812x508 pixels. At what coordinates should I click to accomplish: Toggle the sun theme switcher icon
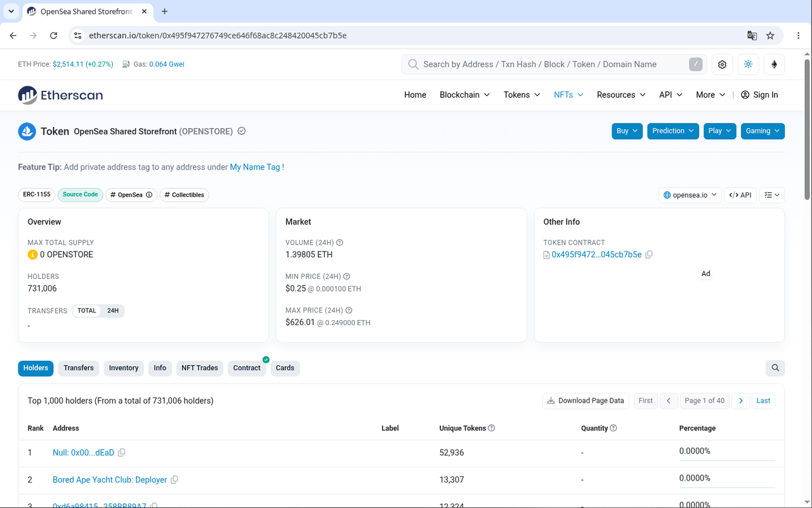pos(748,64)
